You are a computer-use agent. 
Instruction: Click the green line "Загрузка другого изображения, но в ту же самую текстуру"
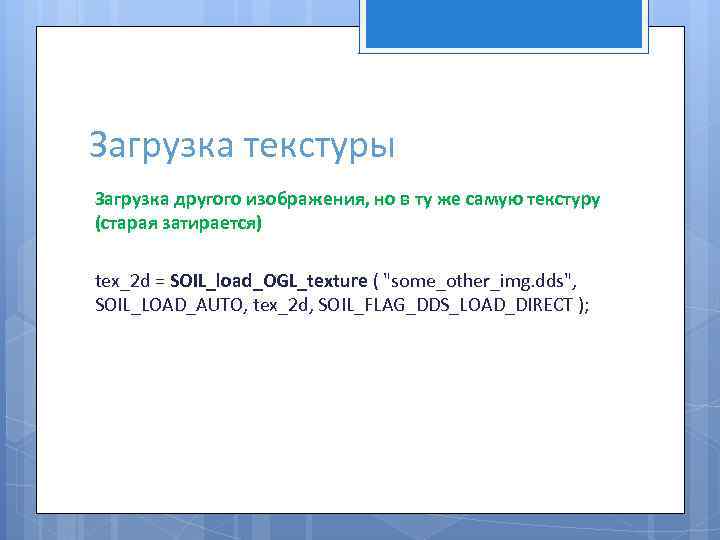coord(347,200)
